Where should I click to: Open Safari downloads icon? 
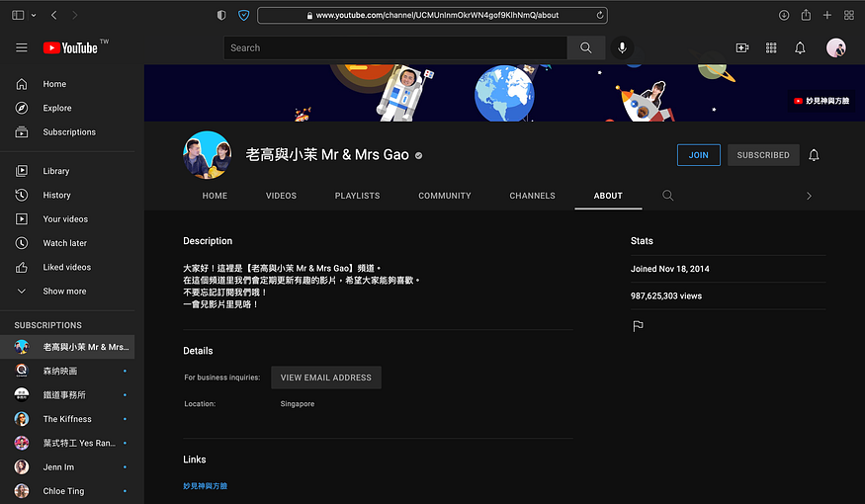[x=784, y=16]
